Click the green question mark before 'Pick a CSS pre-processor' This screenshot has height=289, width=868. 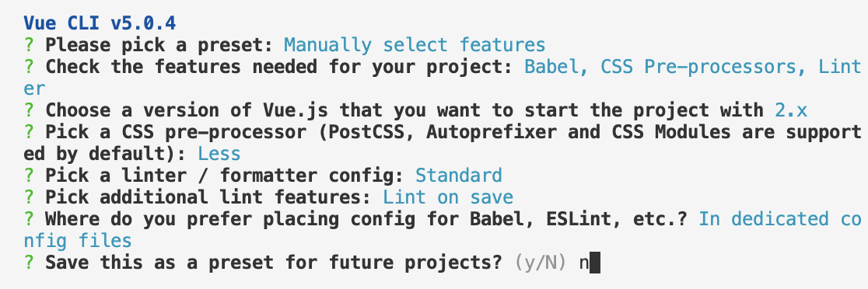[x=29, y=132]
